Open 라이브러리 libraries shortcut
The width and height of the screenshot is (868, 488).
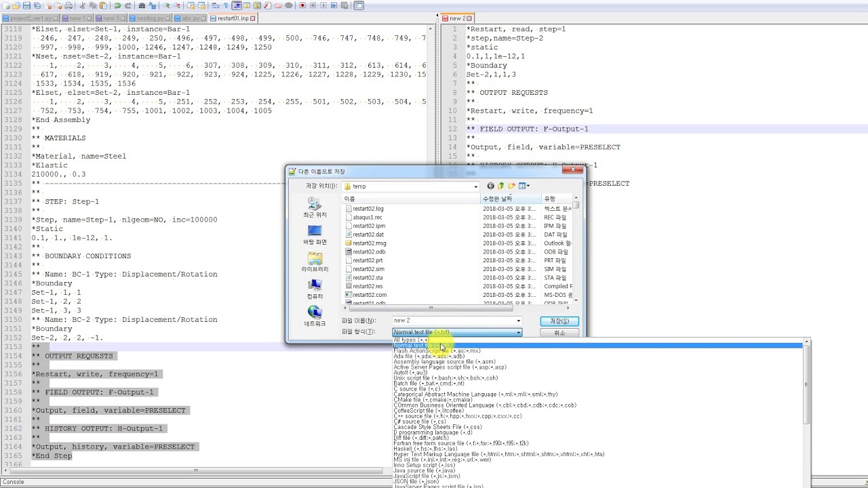pyautogui.click(x=315, y=262)
